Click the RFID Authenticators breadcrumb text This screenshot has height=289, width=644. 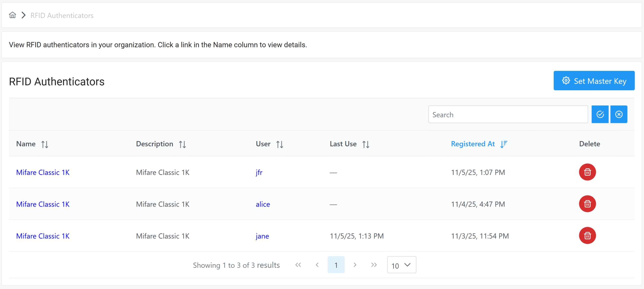pos(62,16)
